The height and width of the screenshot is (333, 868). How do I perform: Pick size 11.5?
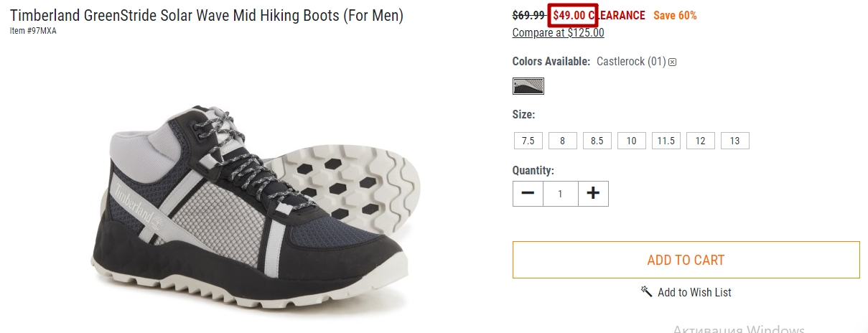click(x=666, y=141)
